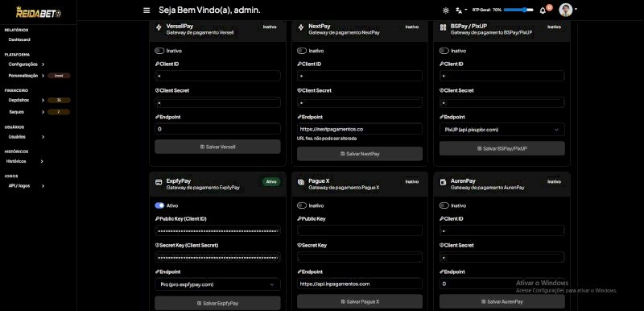Click Salvar BSPay/PixUP button
The width and height of the screenshot is (644, 311).
(x=502, y=149)
